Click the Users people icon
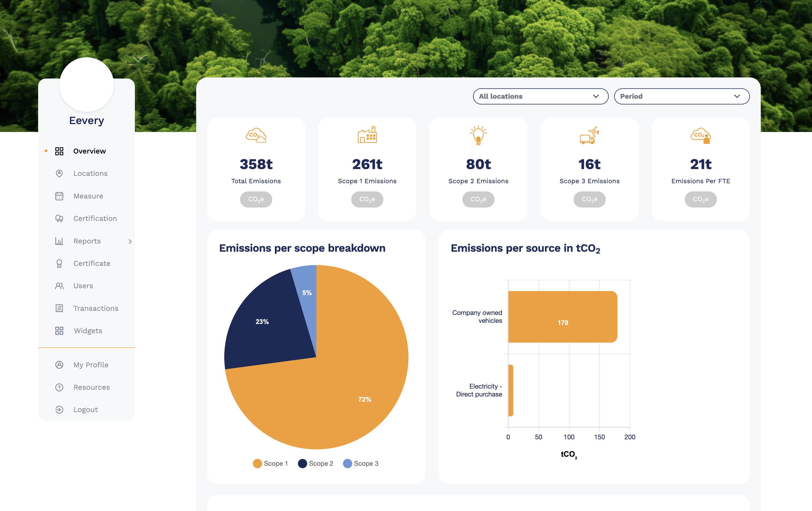The height and width of the screenshot is (511, 812). point(59,286)
